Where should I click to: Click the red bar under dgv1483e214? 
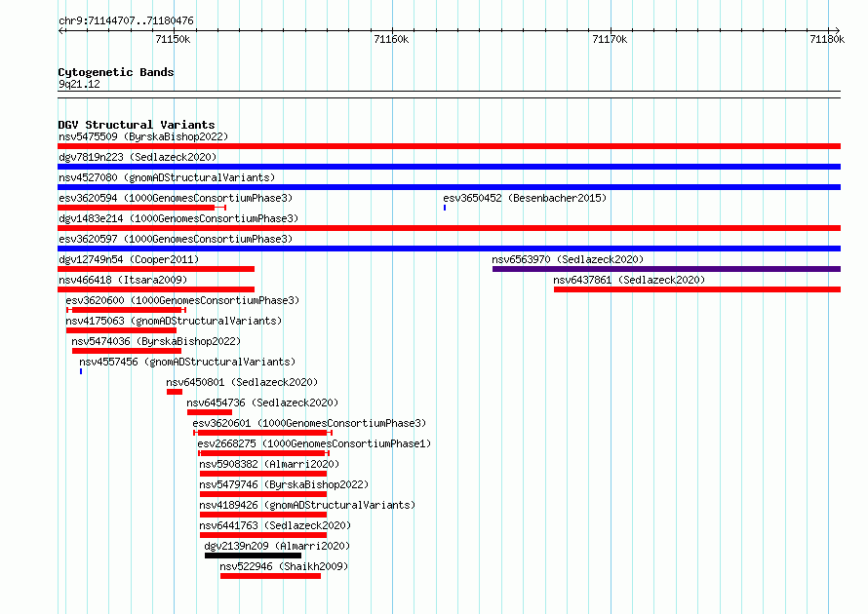449,228
